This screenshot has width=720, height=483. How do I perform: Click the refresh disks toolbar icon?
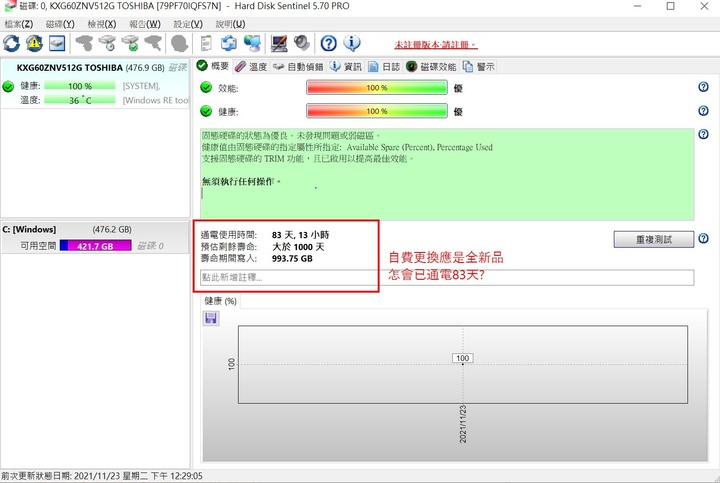tap(11, 43)
